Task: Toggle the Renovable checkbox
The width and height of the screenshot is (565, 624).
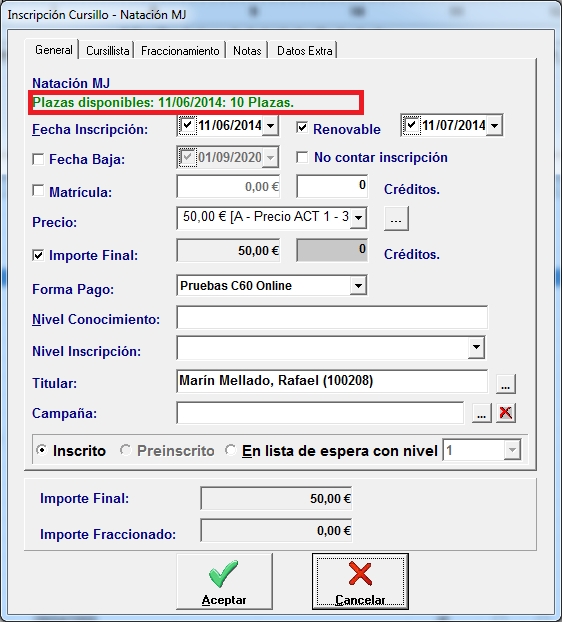Action: [302, 128]
